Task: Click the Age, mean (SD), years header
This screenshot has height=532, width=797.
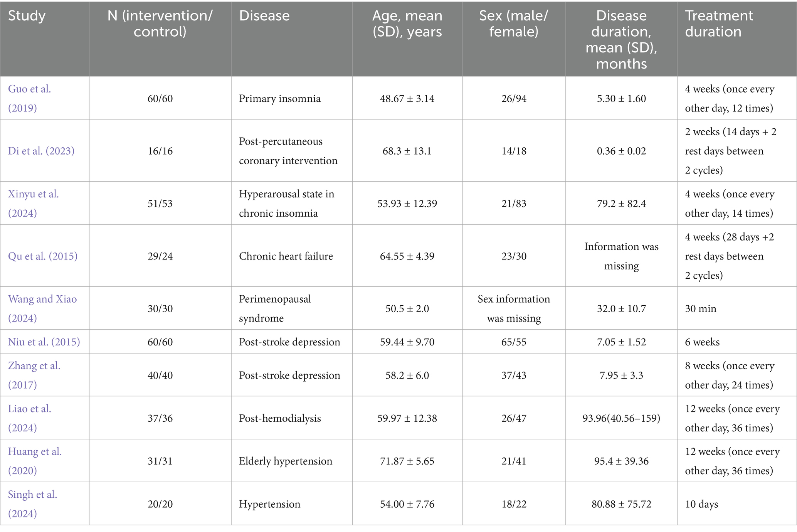Action: coord(407,24)
